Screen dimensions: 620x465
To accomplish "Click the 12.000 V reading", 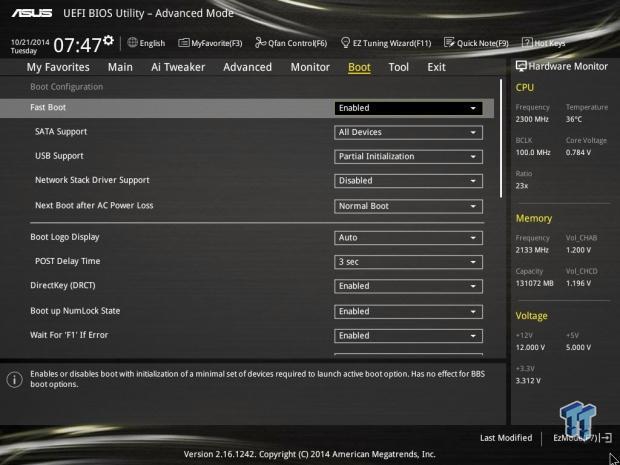I will click(530, 348).
